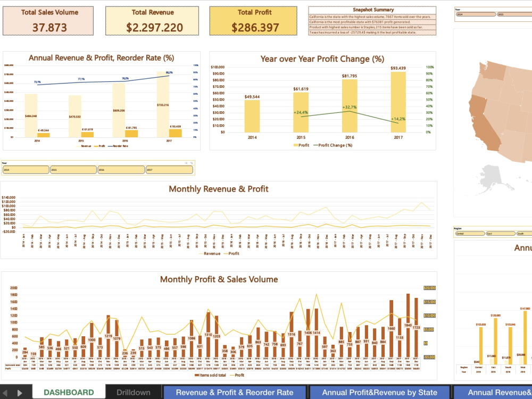This screenshot has height=399, width=532.
Task: Click summary line about Texas loss
Action: point(372,32)
